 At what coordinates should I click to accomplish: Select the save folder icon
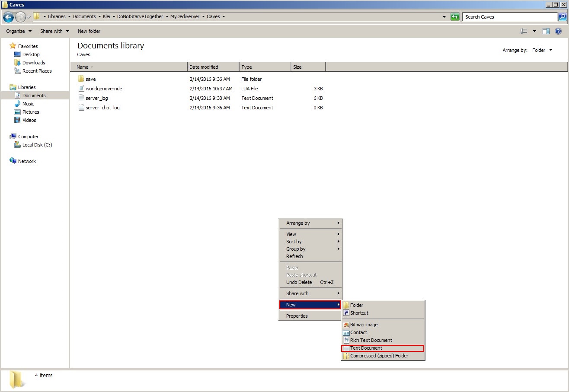(81, 79)
